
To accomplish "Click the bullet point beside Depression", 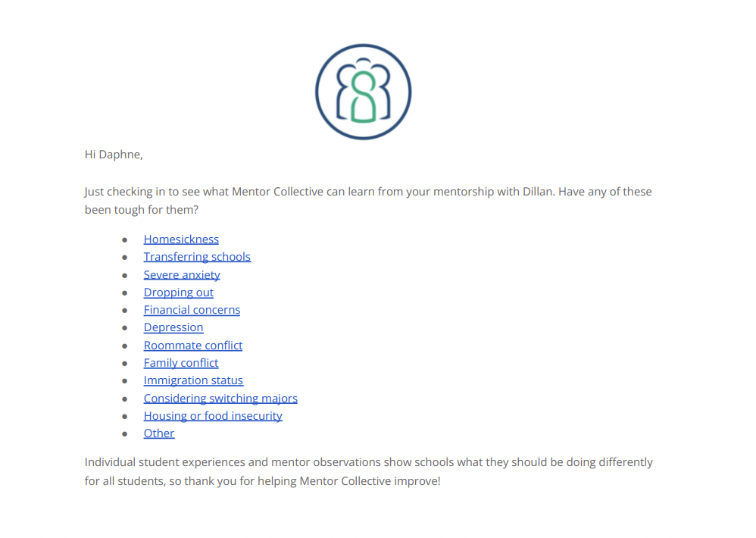I will pos(125,328).
